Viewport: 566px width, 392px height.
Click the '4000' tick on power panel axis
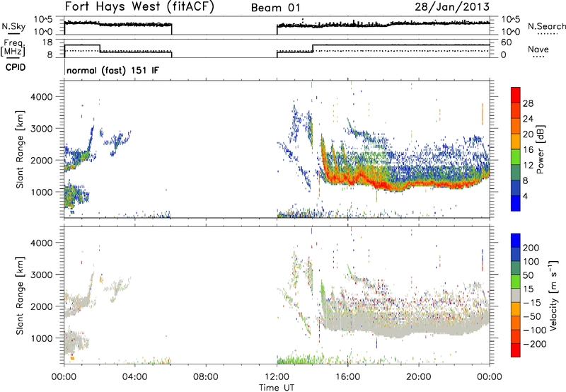click(41, 97)
